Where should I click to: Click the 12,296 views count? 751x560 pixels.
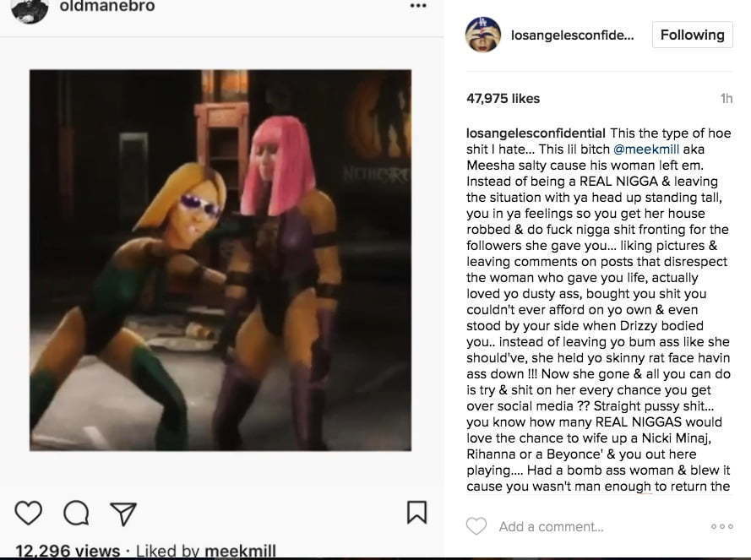click(68, 551)
